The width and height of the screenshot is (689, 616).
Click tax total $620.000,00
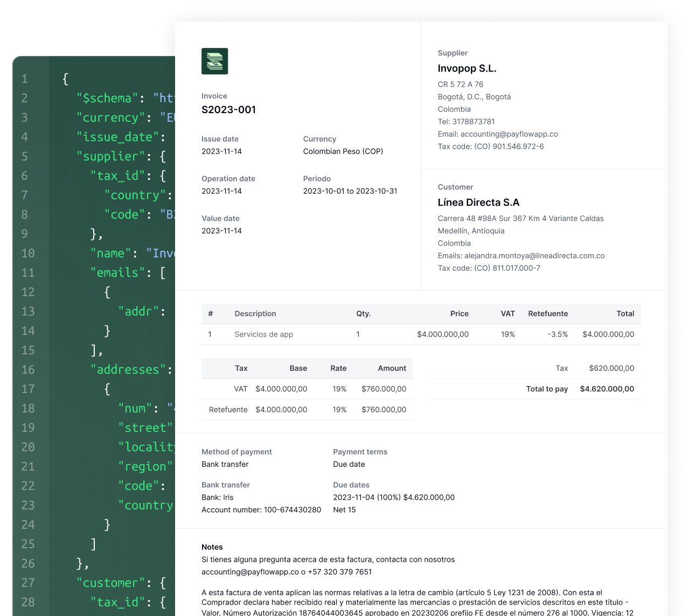tap(611, 368)
